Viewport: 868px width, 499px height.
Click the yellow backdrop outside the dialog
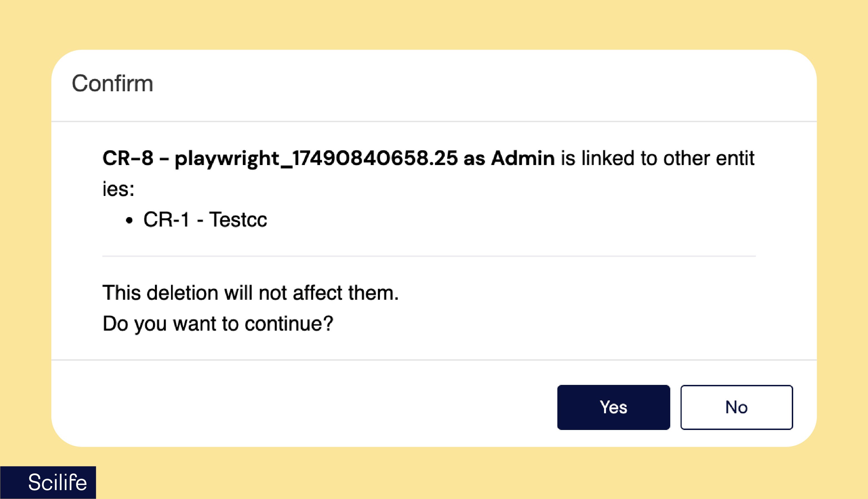(434, 24)
